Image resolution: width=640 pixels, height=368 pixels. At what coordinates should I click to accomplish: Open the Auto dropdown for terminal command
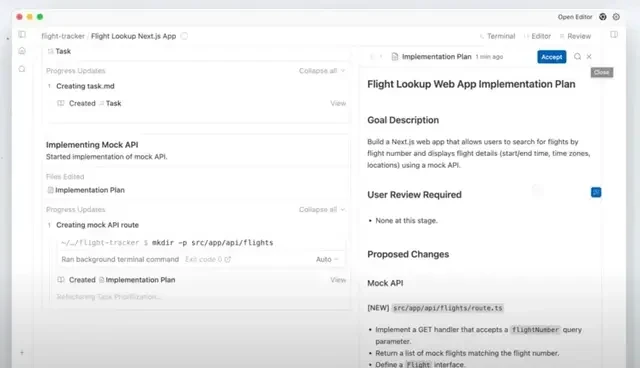[327, 259]
